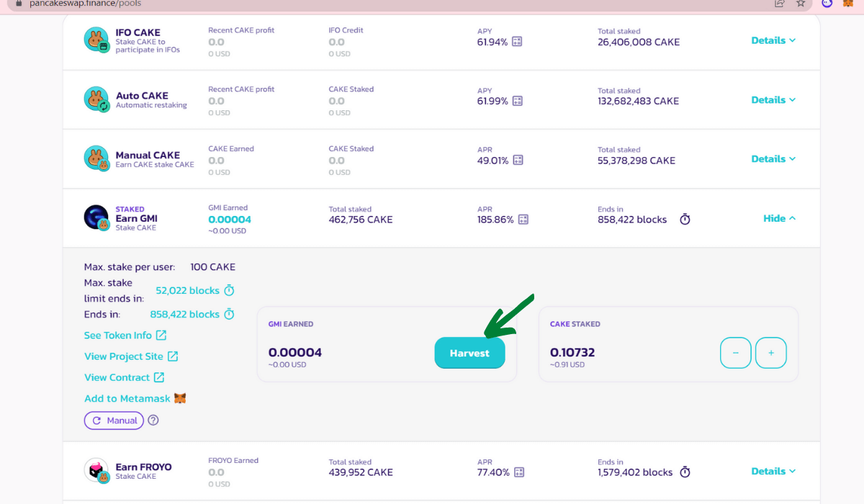Click the 858,422 blocks link under Ends in
Screen dimensions: 864x504
184,314
